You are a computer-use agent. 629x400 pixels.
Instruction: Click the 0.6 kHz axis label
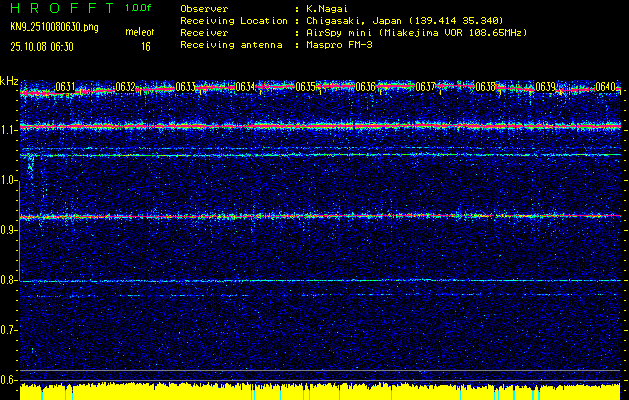click(x=9, y=380)
